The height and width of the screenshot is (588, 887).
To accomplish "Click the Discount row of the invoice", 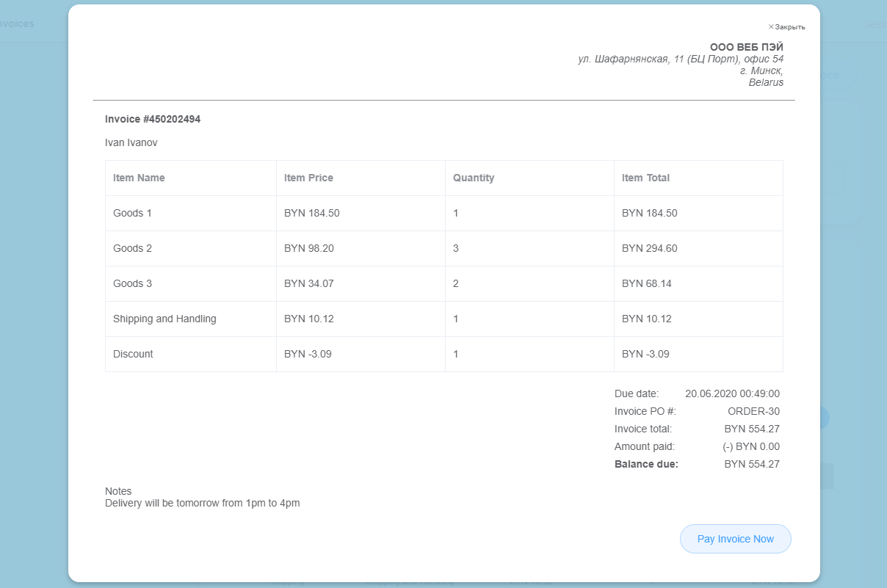I will [x=133, y=354].
